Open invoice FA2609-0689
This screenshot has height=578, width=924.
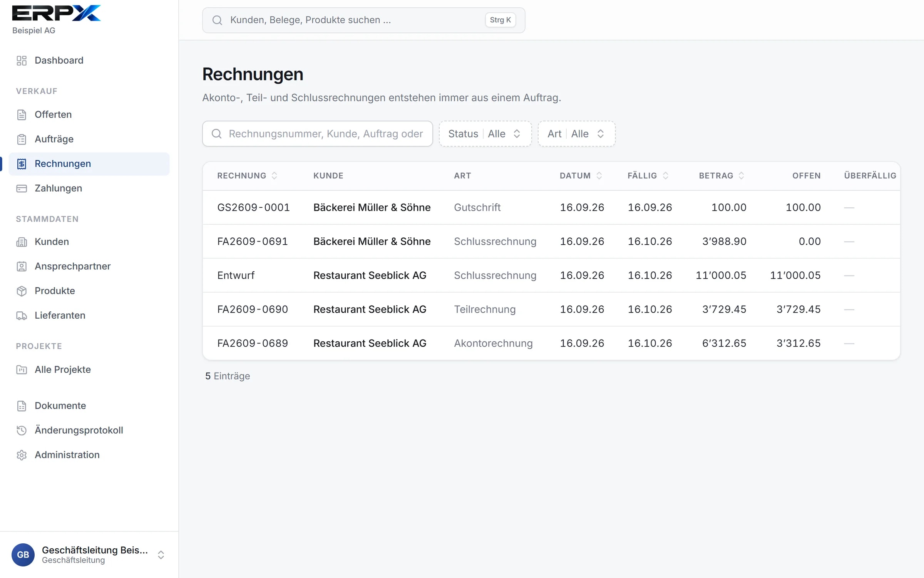point(551,343)
